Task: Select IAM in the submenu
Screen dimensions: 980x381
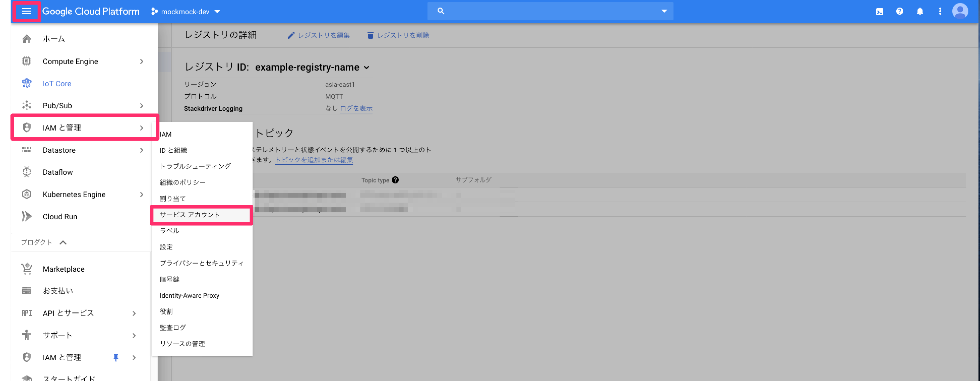Action: tap(202, 134)
